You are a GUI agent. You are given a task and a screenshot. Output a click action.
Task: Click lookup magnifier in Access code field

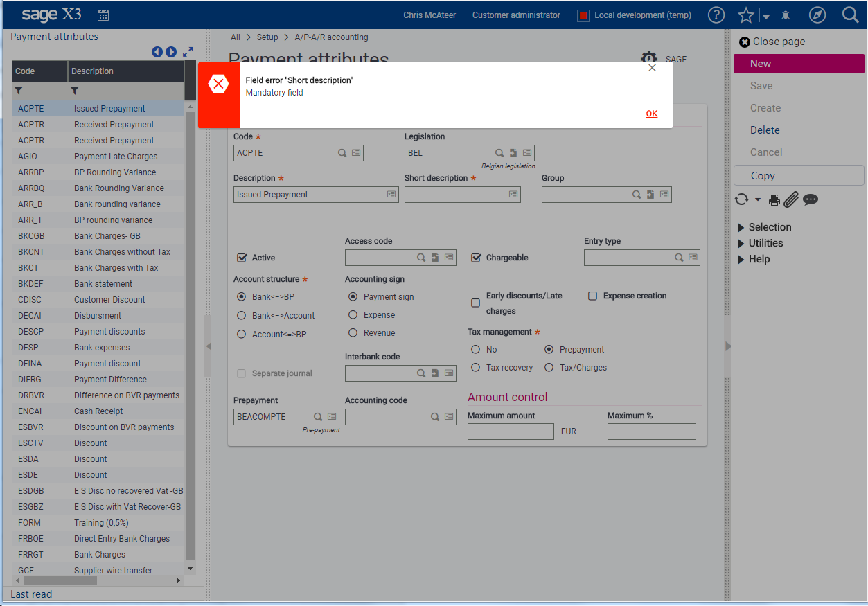[x=421, y=258]
